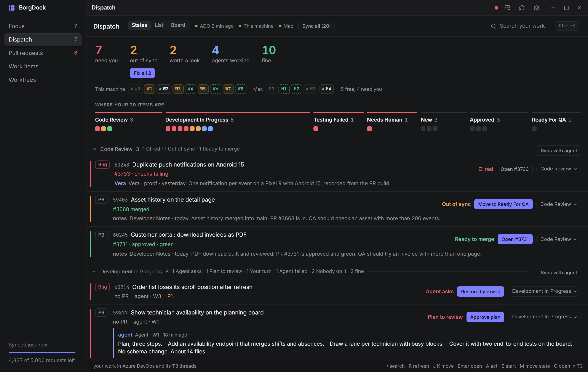Switch to the States view
The image size is (588, 372).
coord(139,25)
